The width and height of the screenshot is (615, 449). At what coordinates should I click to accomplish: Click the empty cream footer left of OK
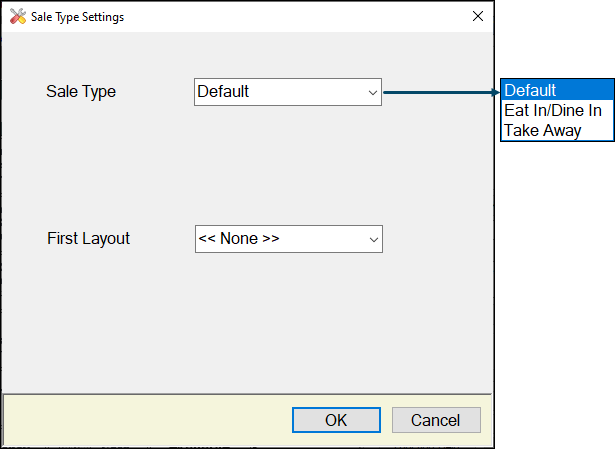[147, 420]
